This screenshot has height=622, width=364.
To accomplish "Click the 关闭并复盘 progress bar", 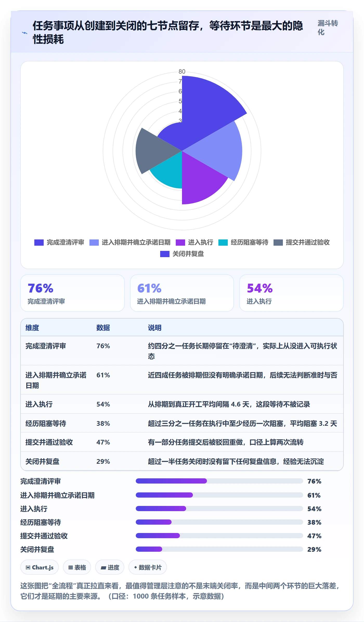I will click(219, 549).
